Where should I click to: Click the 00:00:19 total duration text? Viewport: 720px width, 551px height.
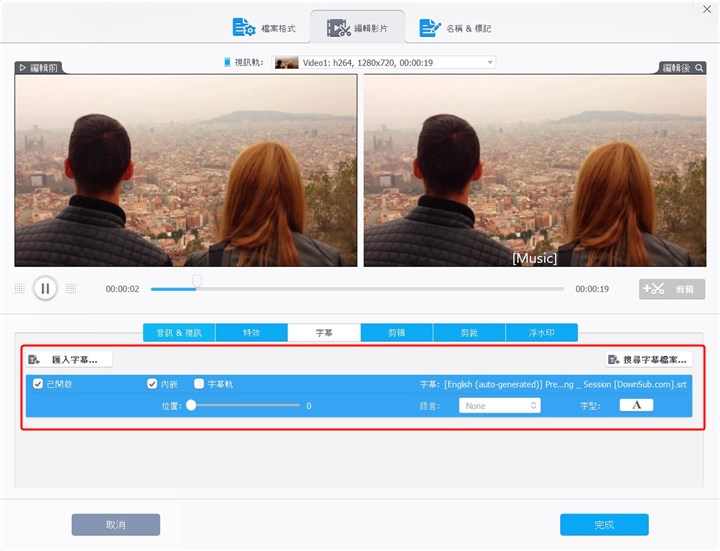pyautogui.click(x=592, y=289)
